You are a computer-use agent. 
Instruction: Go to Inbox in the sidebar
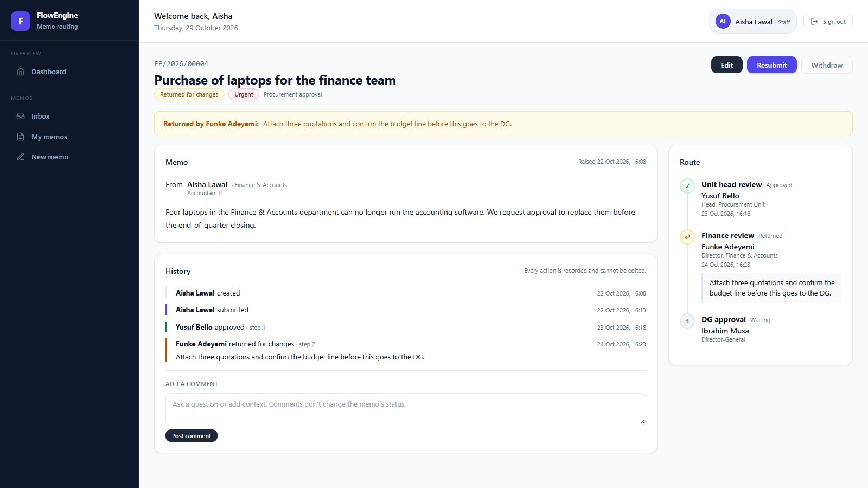(69, 116)
